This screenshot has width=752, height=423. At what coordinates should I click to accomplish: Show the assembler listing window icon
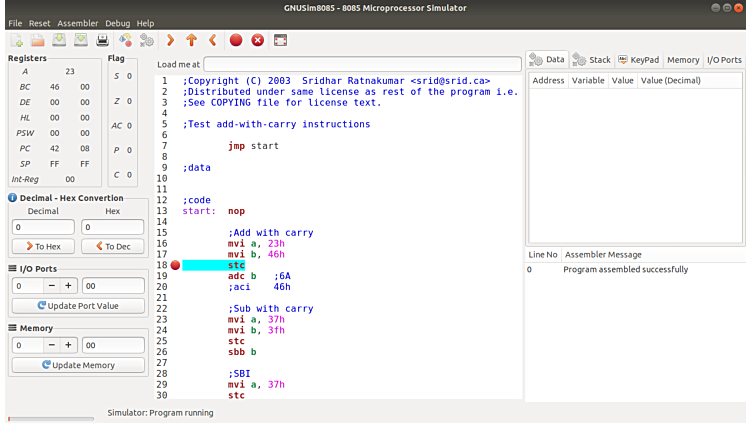click(x=280, y=40)
